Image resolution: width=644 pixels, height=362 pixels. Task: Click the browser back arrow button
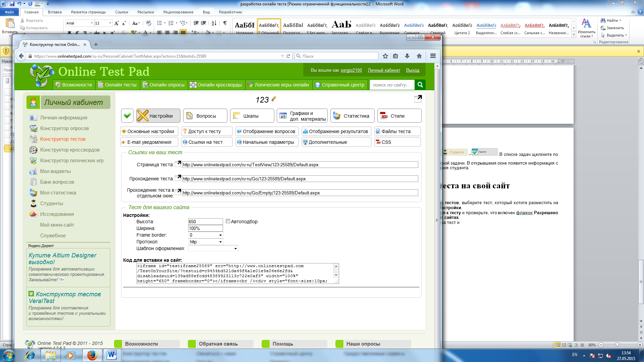click(x=21, y=56)
